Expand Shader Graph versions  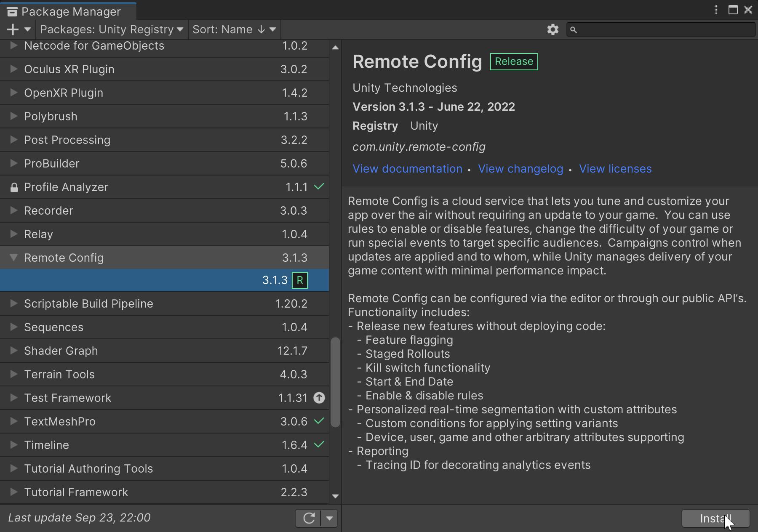13,350
